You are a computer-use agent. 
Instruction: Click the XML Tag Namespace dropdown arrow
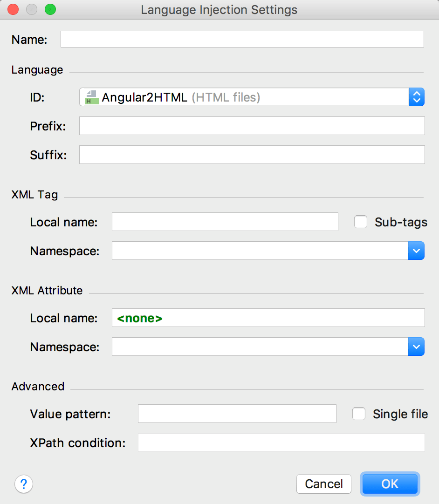tap(417, 251)
